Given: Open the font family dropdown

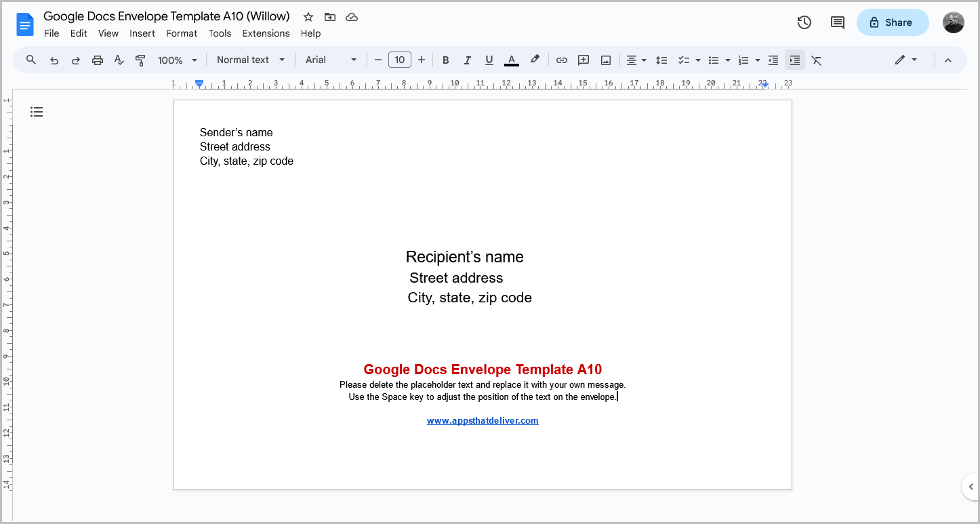Looking at the screenshot, I should (x=330, y=60).
